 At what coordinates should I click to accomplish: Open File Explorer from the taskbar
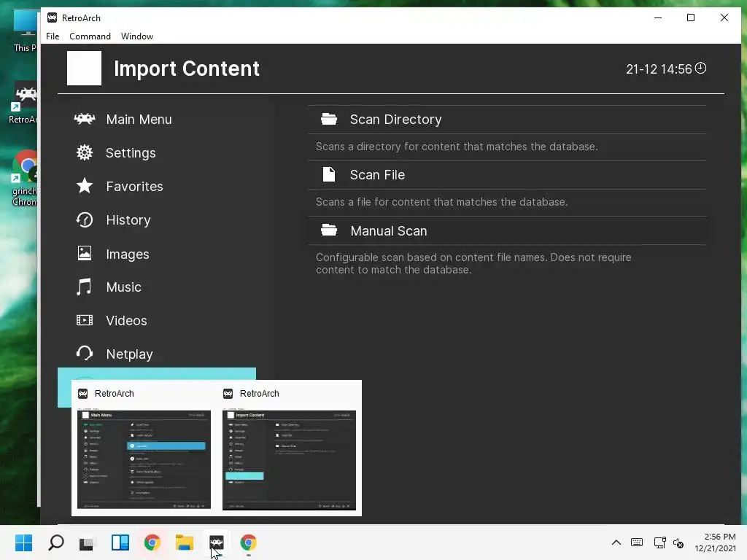click(185, 542)
